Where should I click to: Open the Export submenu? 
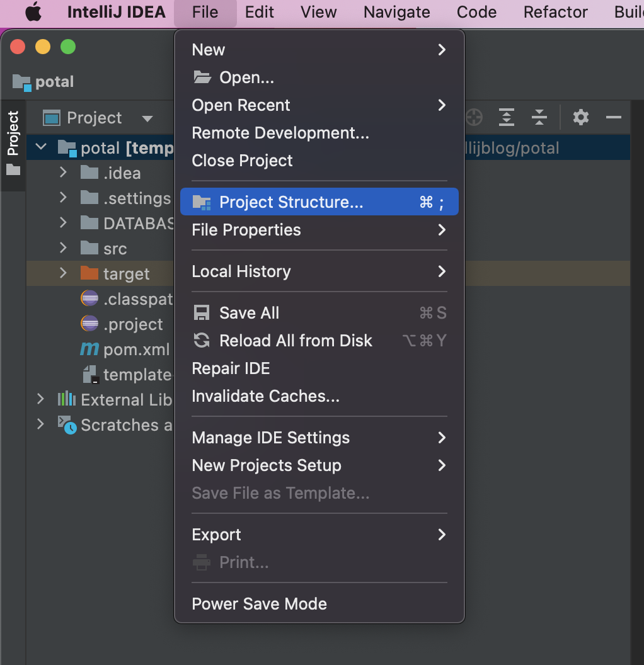pyautogui.click(x=319, y=535)
